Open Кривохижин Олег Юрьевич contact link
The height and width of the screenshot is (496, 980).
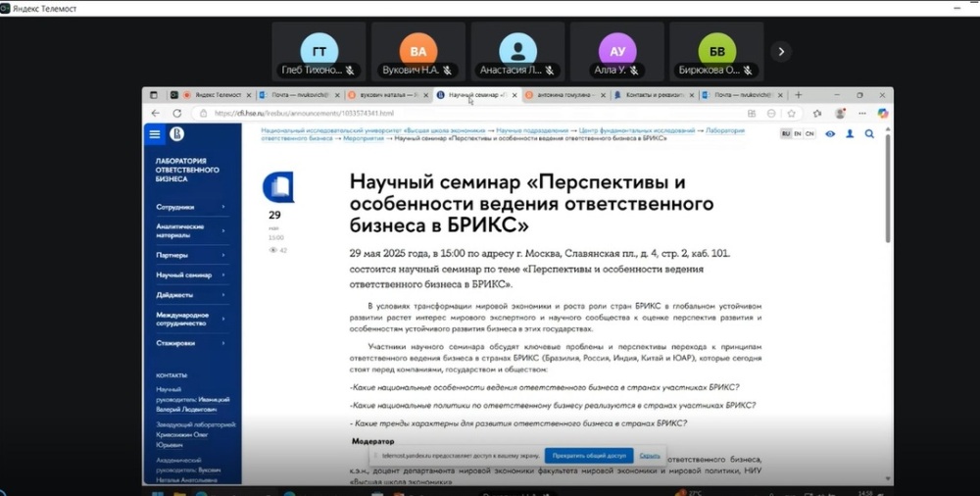click(182, 440)
